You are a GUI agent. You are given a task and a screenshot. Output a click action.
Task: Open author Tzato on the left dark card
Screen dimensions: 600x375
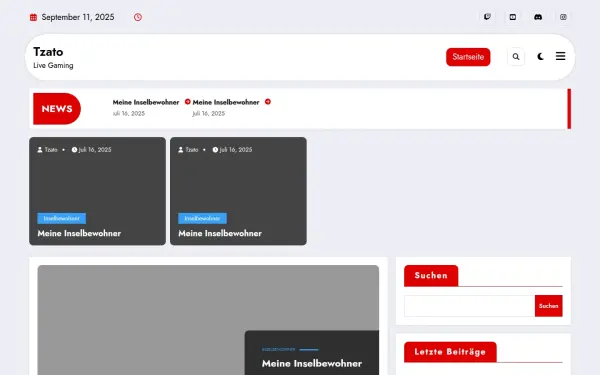[47, 150]
